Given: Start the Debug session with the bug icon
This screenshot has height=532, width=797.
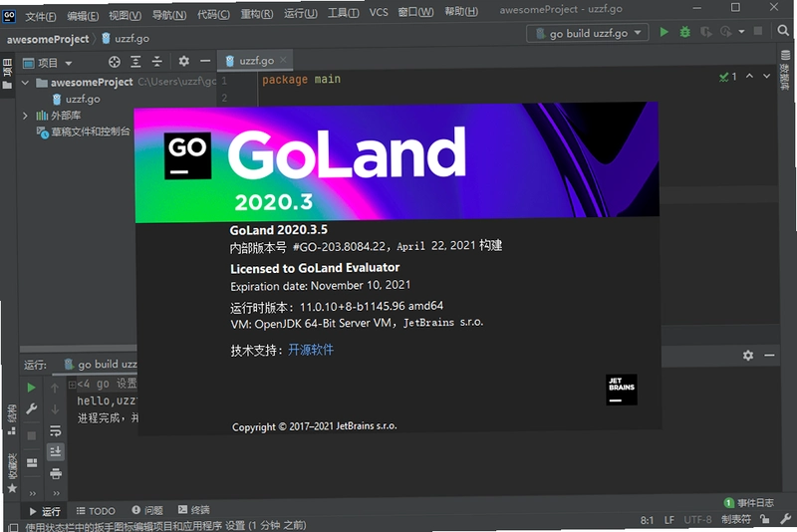Looking at the screenshot, I should [x=685, y=32].
